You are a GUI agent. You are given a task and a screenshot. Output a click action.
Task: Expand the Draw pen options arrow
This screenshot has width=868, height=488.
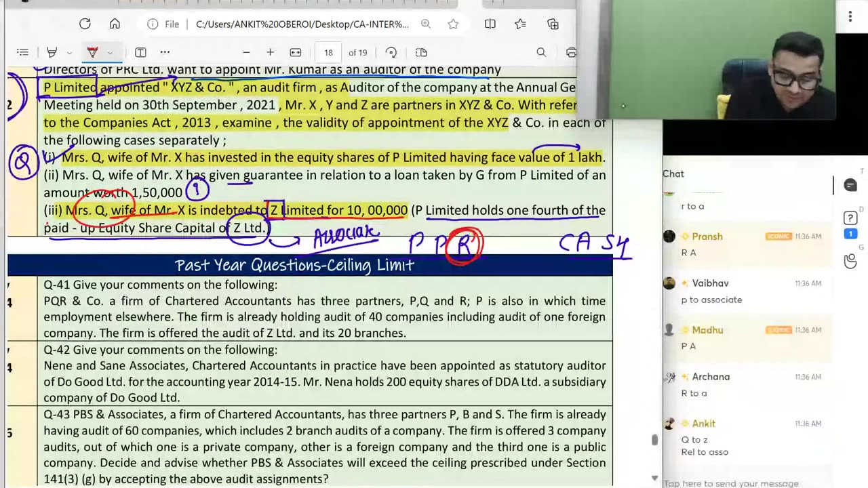[x=110, y=52]
